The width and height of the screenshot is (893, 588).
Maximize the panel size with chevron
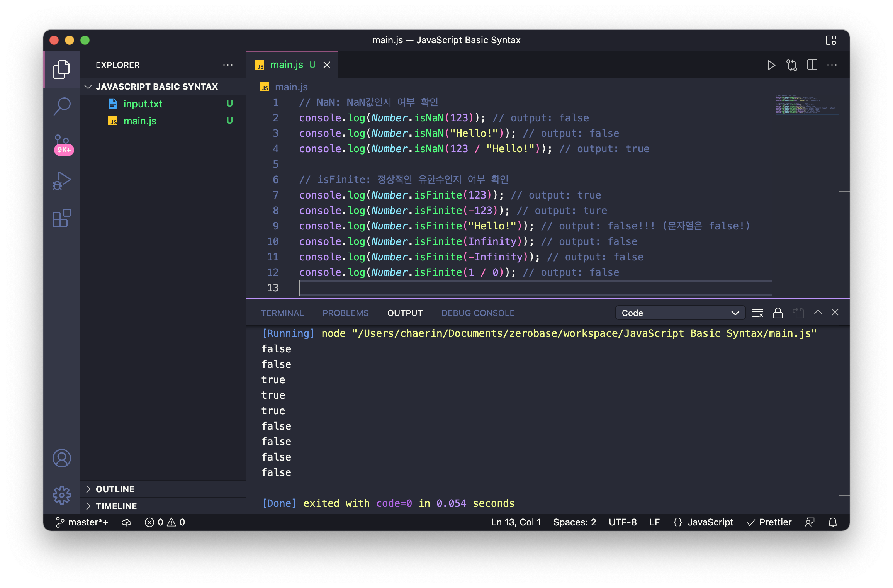pyautogui.click(x=818, y=312)
